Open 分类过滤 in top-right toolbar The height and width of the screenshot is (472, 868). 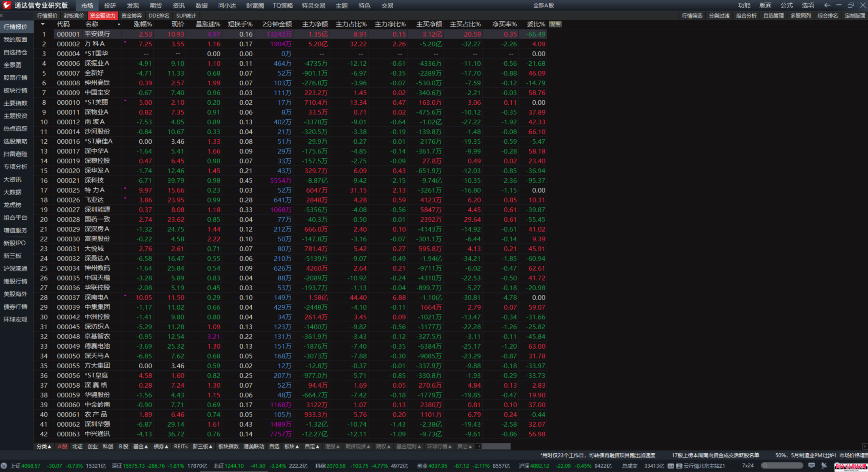click(x=719, y=16)
